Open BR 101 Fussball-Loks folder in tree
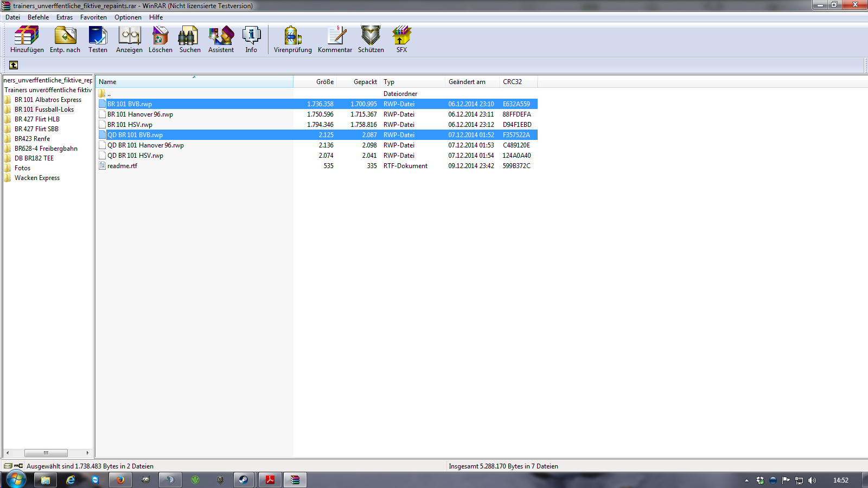 click(x=44, y=110)
